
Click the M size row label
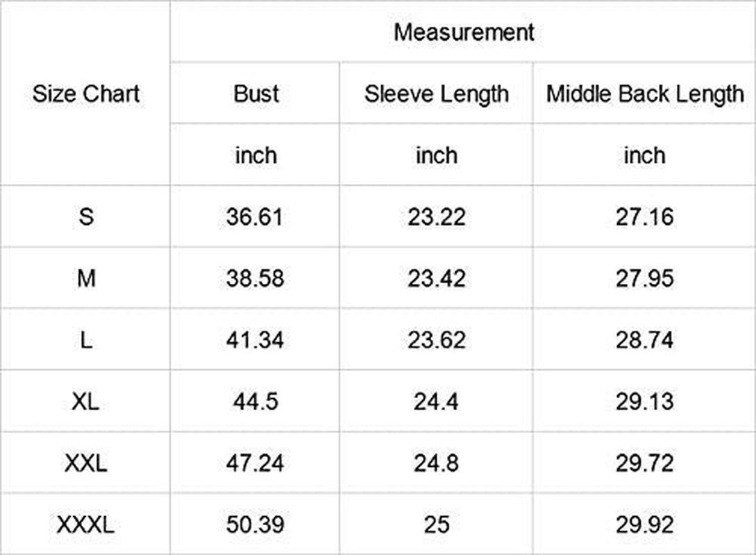86,278
